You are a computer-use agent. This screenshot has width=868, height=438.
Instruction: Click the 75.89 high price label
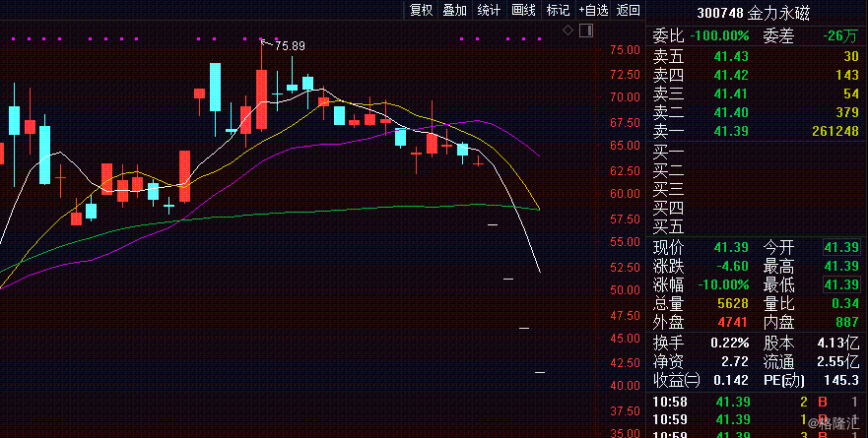click(290, 46)
